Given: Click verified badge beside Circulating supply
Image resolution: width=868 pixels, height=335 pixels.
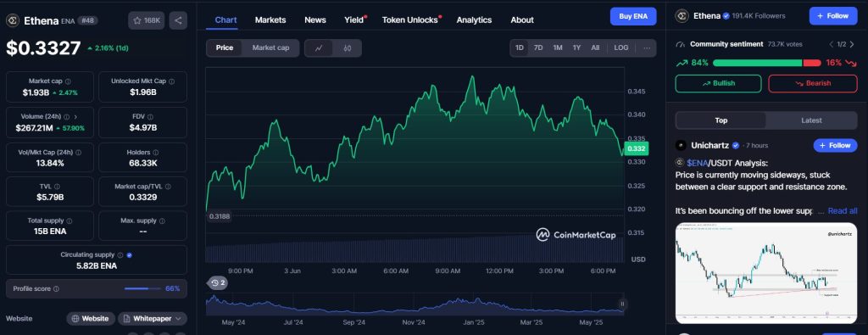Looking at the screenshot, I should point(129,255).
